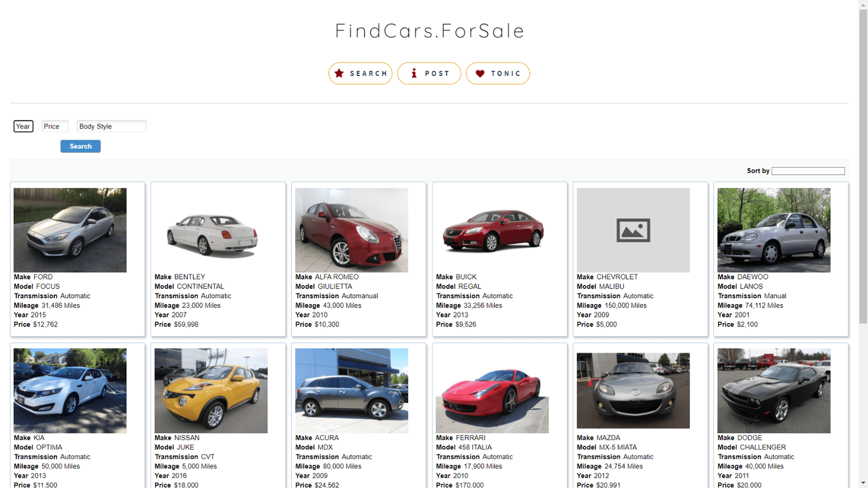Click the make text DODGE
Viewport: 868px width, 488px height.
point(750,438)
